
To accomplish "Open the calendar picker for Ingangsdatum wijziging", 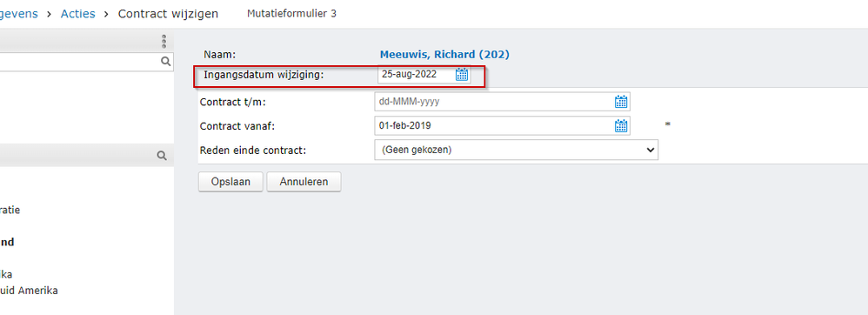I will click(462, 75).
